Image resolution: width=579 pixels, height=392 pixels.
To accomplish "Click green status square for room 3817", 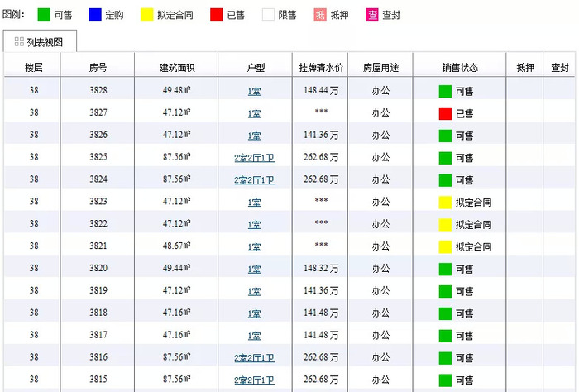I will click(x=445, y=336).
